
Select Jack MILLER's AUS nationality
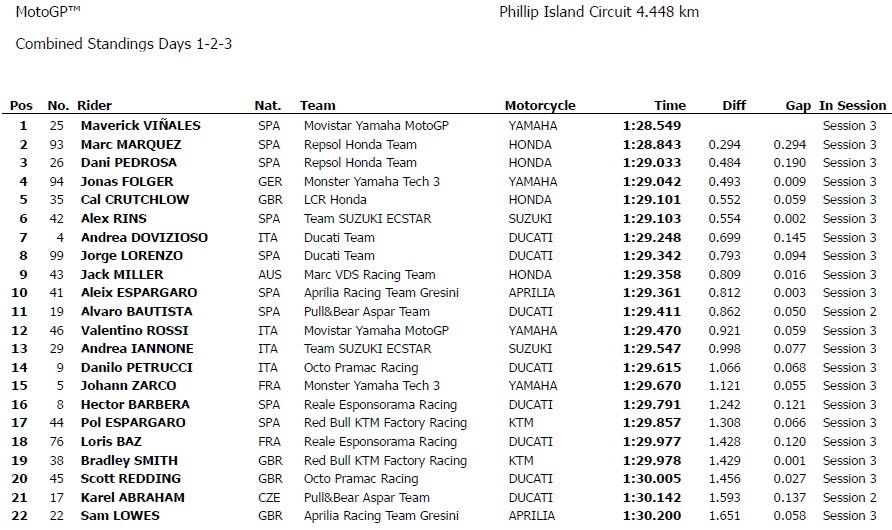pos(270,275)
